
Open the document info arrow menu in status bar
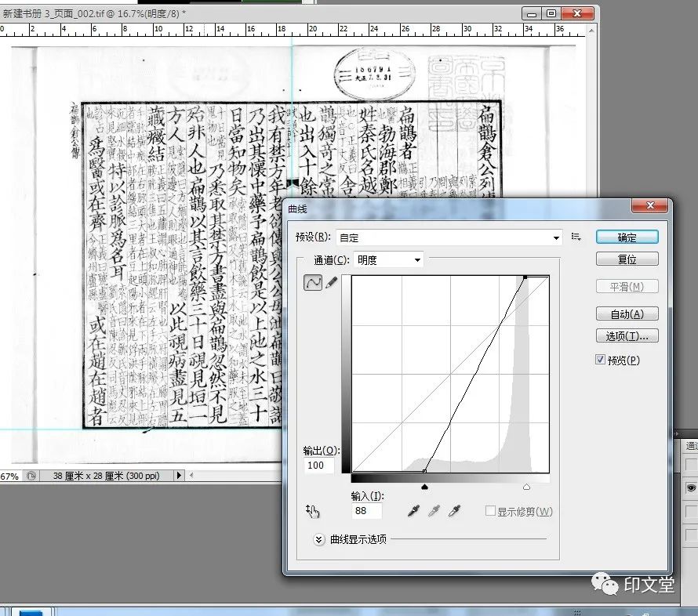point(179,476)
